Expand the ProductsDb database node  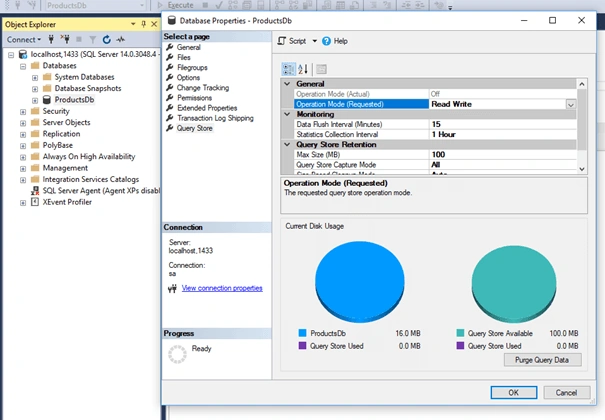click(35, 100)
